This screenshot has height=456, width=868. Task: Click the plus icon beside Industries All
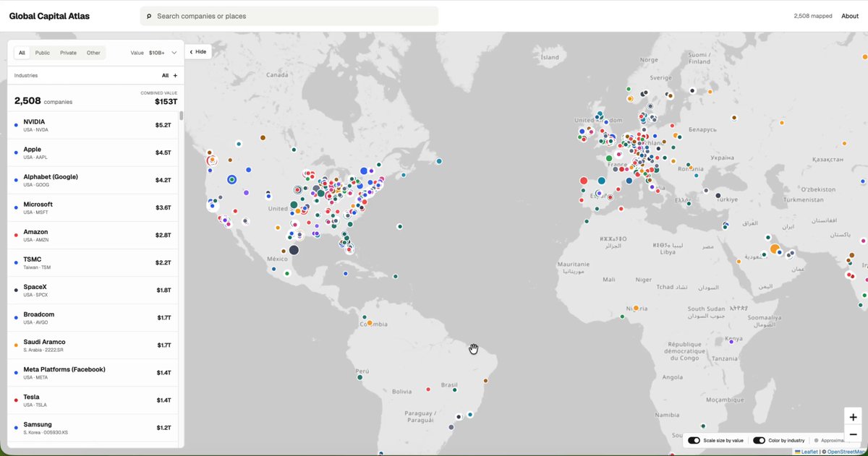pos(175,75)
